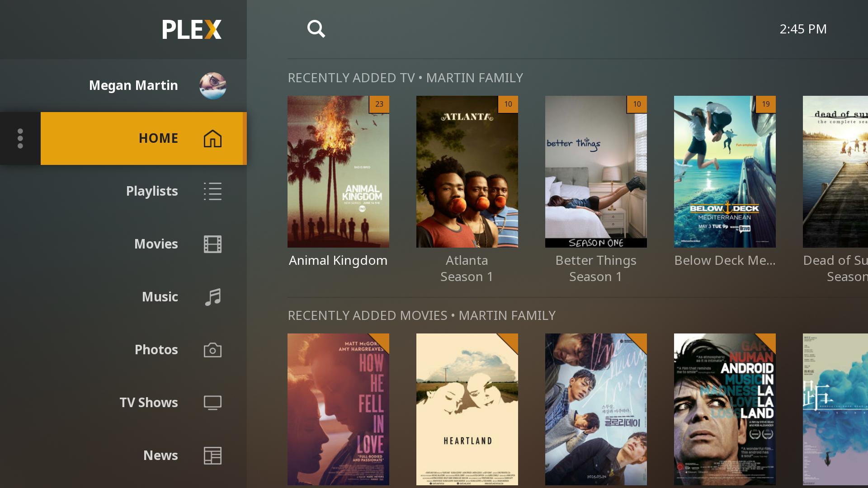Click Megan Martin profile avatar
This screenshot has width=868, height=488.
point(211,84)
